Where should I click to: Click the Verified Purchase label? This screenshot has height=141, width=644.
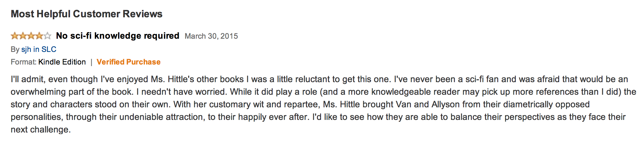(128, 62)
